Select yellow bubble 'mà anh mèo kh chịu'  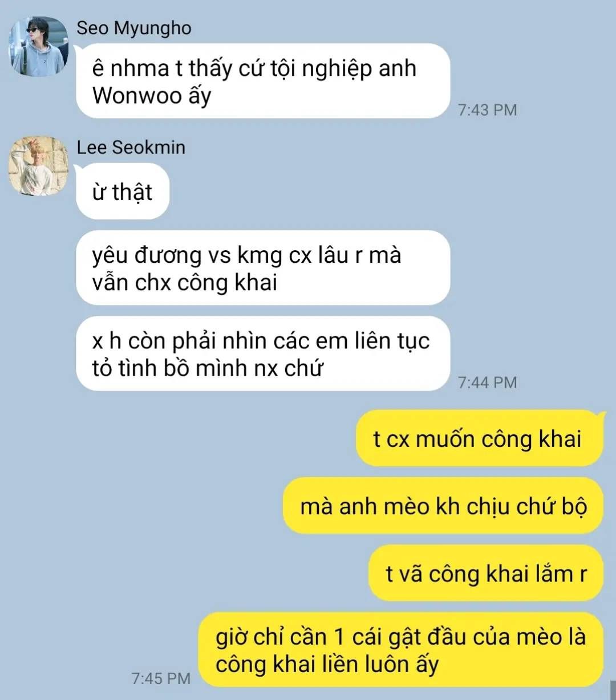pos(443,506)
